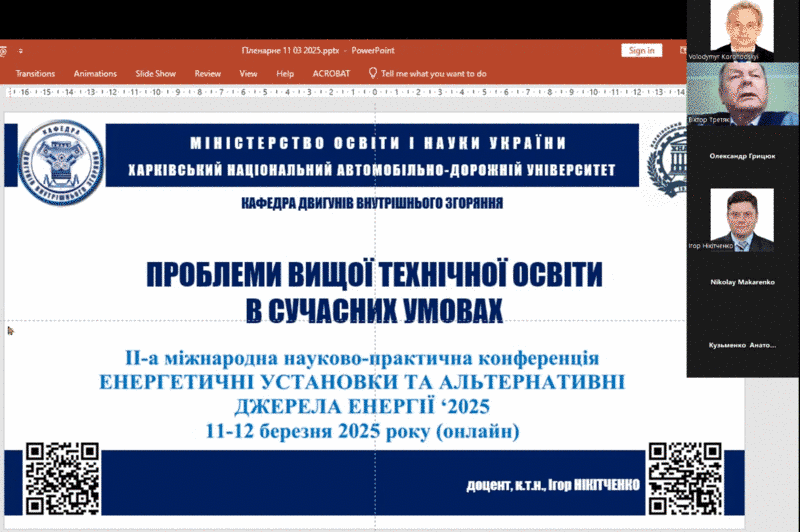Click the ДЖЕРЕЛА ЕНЕРГІЇ '2025 line
The height and width of the screenshot is (532, 800).
(362, 407)
